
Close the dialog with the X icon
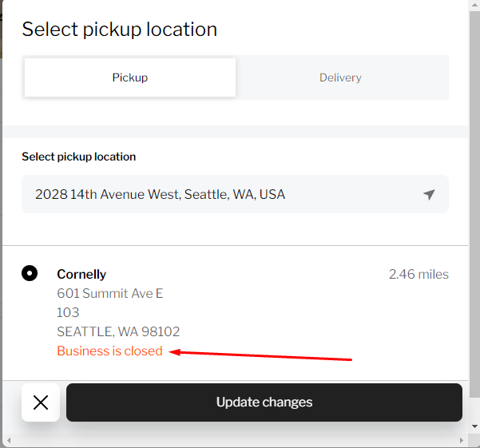(x=41, y=402)
